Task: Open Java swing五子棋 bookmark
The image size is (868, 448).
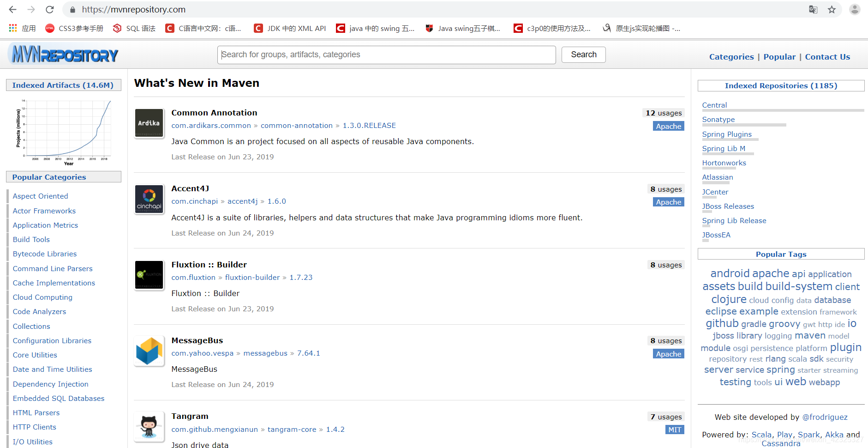Action: click(x=463, y=28)
